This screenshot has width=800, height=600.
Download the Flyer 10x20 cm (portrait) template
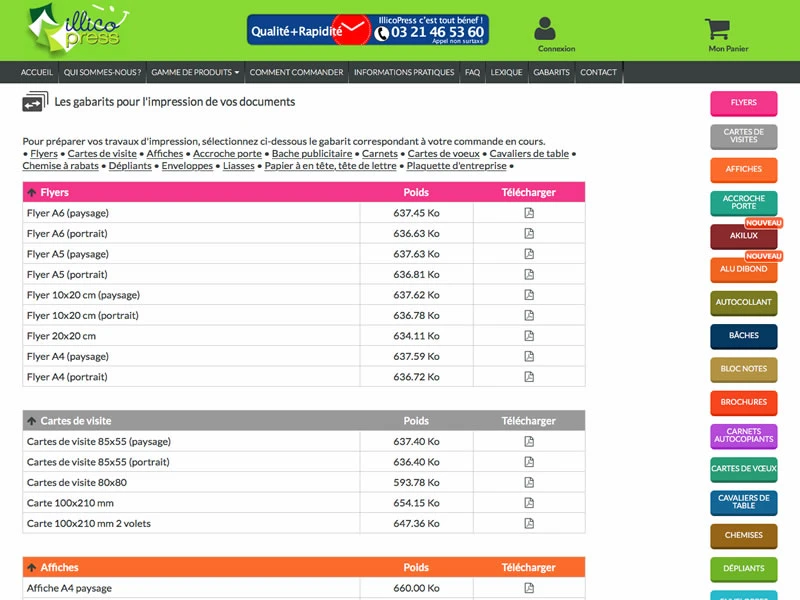pyautogui.click(x=529, y=315)
